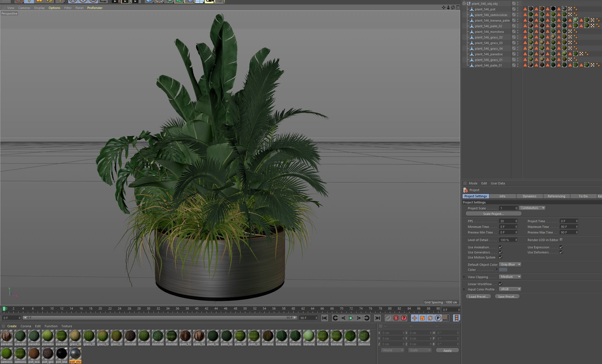Expand the View Clipping disclosure arrow
The height and width of the screenshot is (364, 602).
464,277
